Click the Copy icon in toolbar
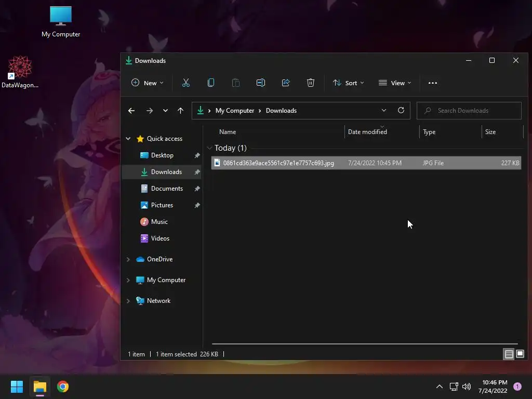532x399 pixels. click(x=211, y=83)
